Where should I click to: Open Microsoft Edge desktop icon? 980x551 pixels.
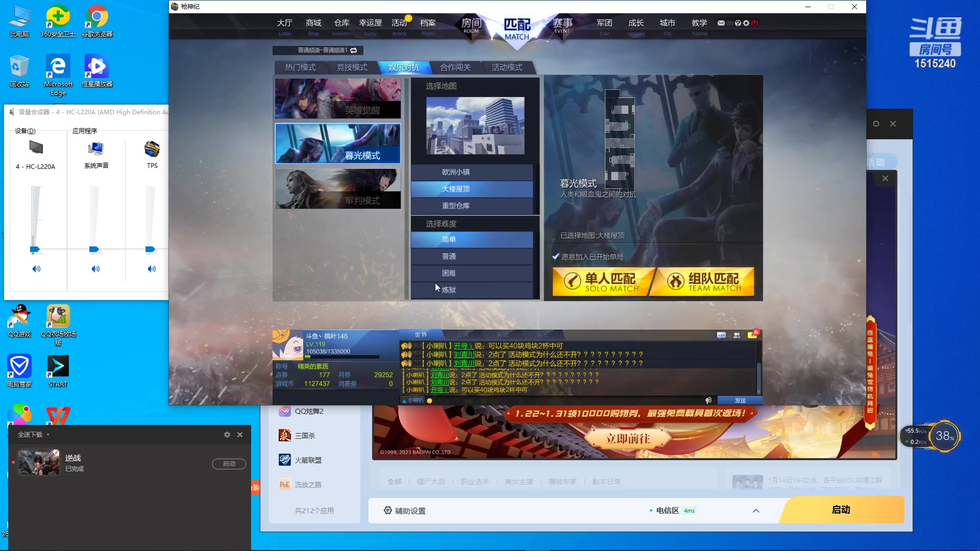(x=58, y=76)
